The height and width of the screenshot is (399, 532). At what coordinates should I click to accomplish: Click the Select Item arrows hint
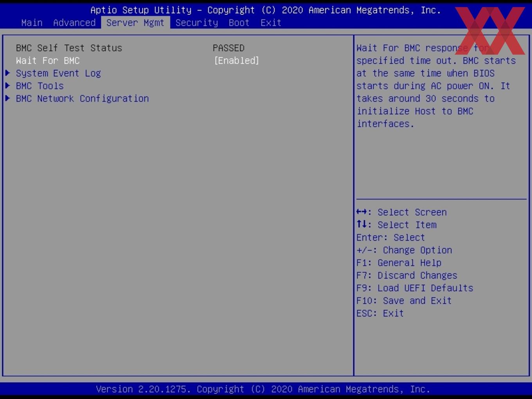[396, 225]
